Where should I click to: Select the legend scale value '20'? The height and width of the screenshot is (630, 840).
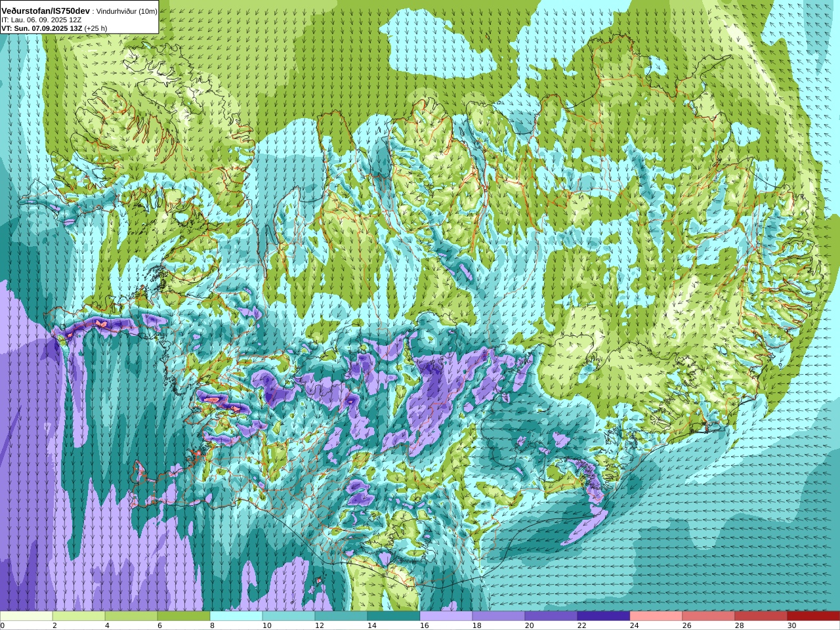tap(529, 625)
